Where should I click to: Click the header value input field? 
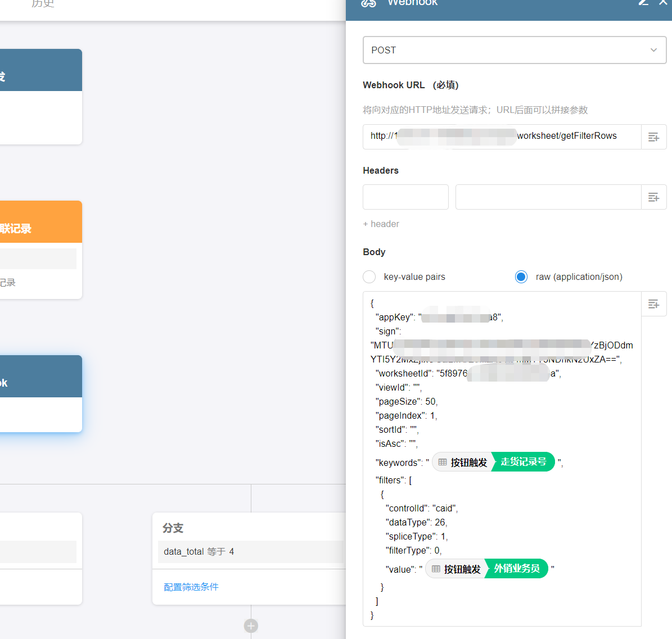point(548,197)
